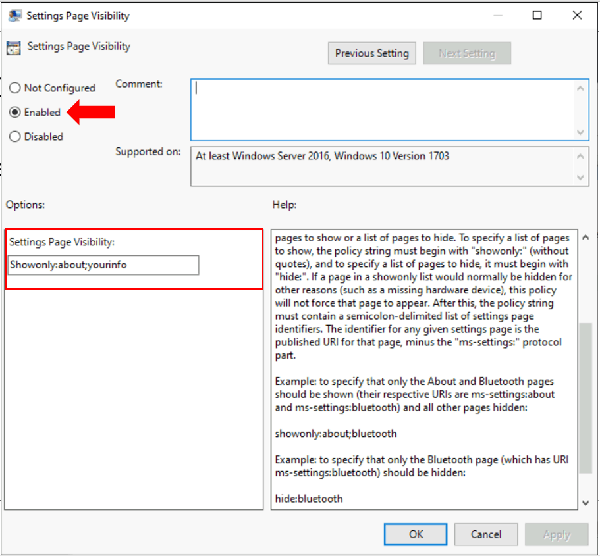Click the title bar window icon

tap(14, 16)
